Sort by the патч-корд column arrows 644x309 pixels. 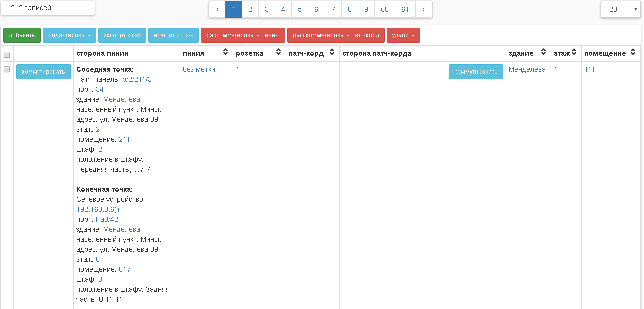(332, 53)
